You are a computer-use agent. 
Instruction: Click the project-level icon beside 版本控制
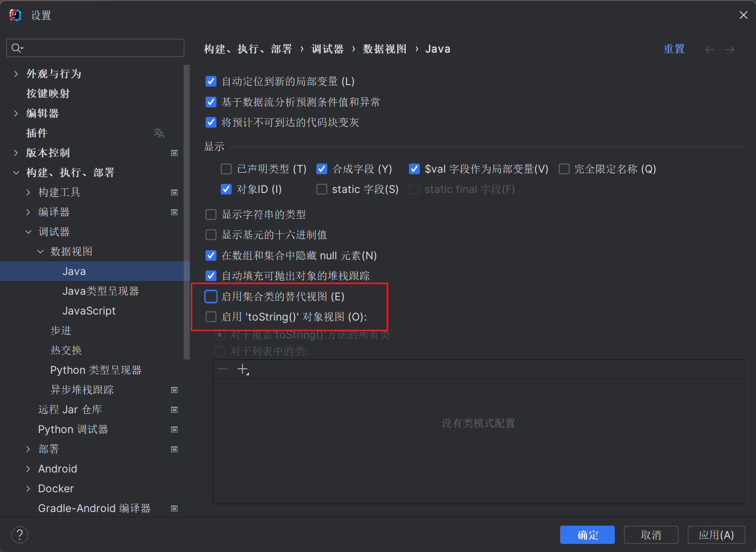click(174, 153)
